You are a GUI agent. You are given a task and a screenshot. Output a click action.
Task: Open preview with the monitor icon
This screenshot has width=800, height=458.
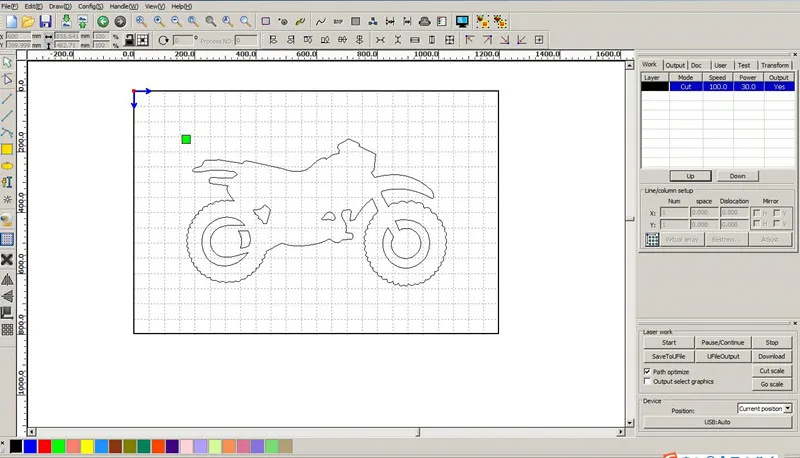pos(462,21)
